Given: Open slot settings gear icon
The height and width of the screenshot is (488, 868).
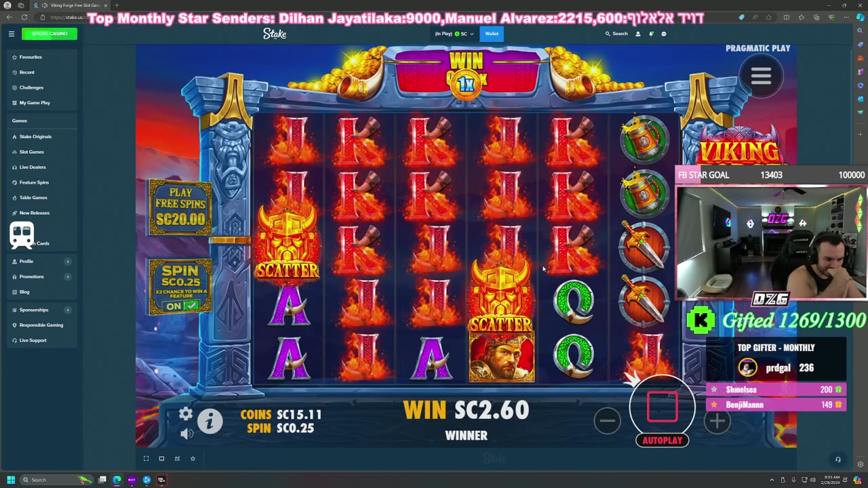Looking at the screenshot, I should click(186, 413).
